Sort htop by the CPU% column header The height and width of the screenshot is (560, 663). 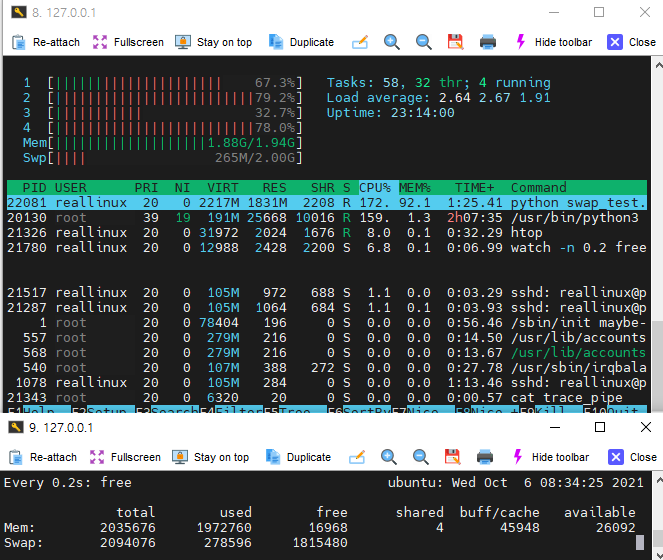[x=375, y=187]
